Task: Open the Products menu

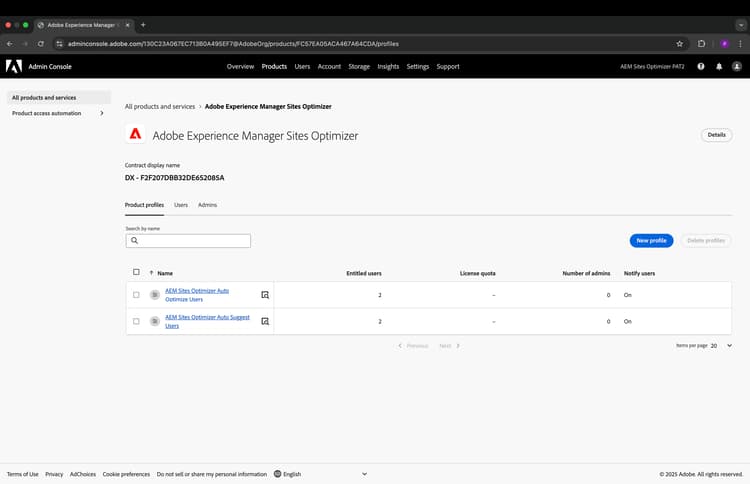Action: point(274,66)
